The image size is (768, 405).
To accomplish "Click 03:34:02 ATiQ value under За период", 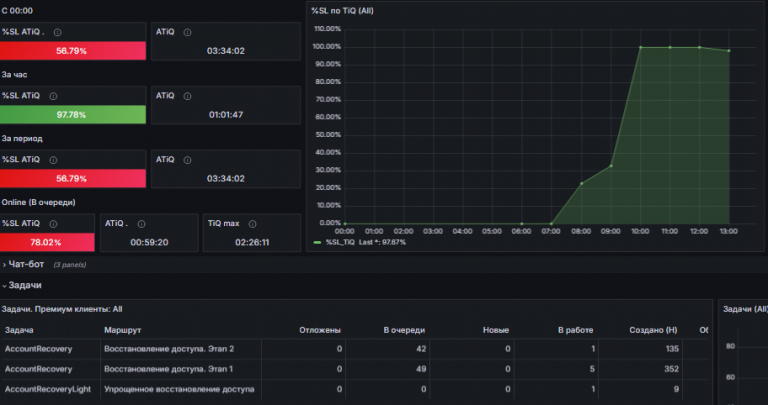I will coord(226,179).
